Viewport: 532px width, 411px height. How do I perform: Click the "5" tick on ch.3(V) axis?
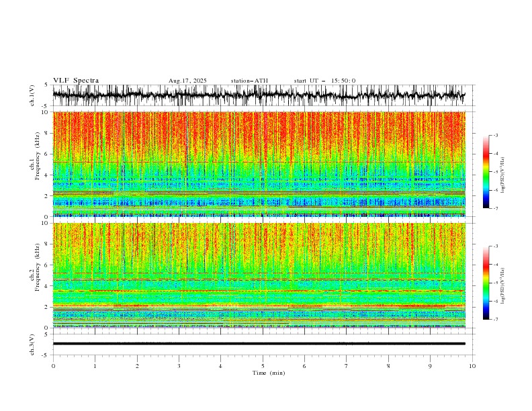46,334
